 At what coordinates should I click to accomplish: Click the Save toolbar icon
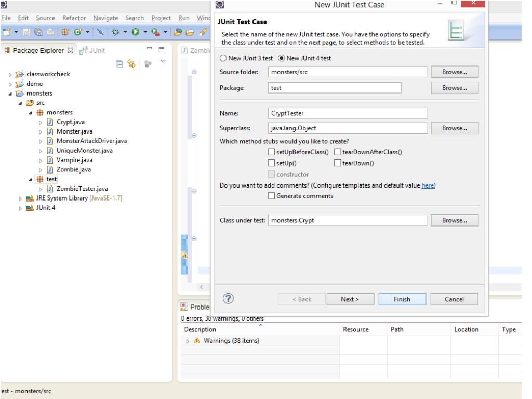(x=26, y=32)
